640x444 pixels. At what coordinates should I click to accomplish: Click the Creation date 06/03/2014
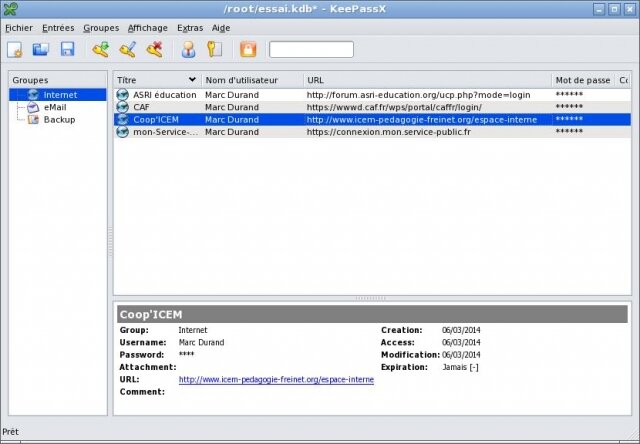pos(461,330)
